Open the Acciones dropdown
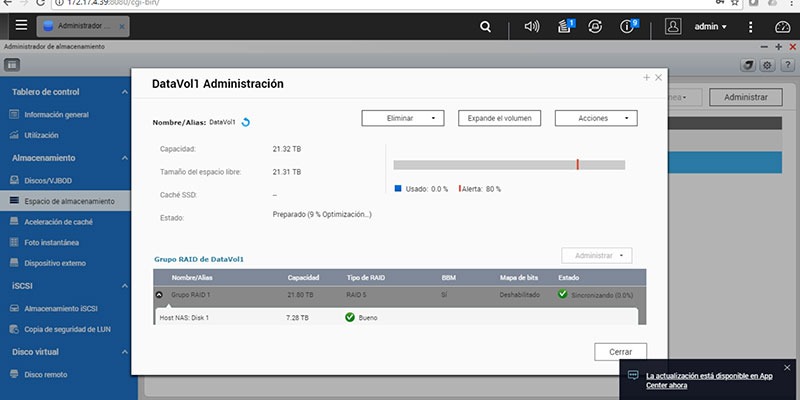This screenshot has height=400, width=800. pos(596,118)
